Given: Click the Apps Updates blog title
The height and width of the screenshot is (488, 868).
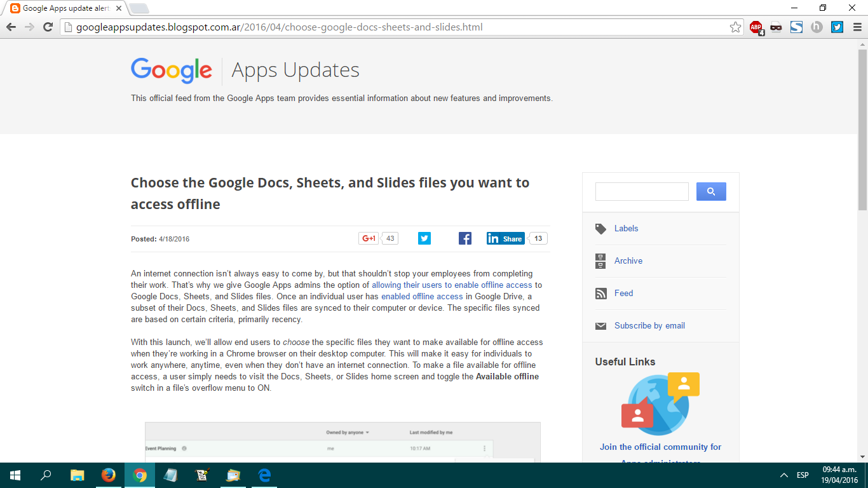Looking at the screenshot, I should pos(295,70).
